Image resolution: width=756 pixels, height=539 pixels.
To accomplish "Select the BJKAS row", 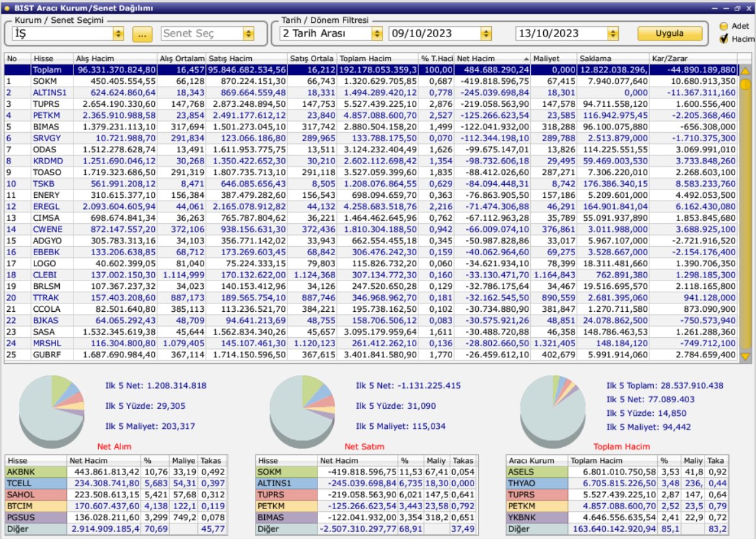I will (371, 320).
